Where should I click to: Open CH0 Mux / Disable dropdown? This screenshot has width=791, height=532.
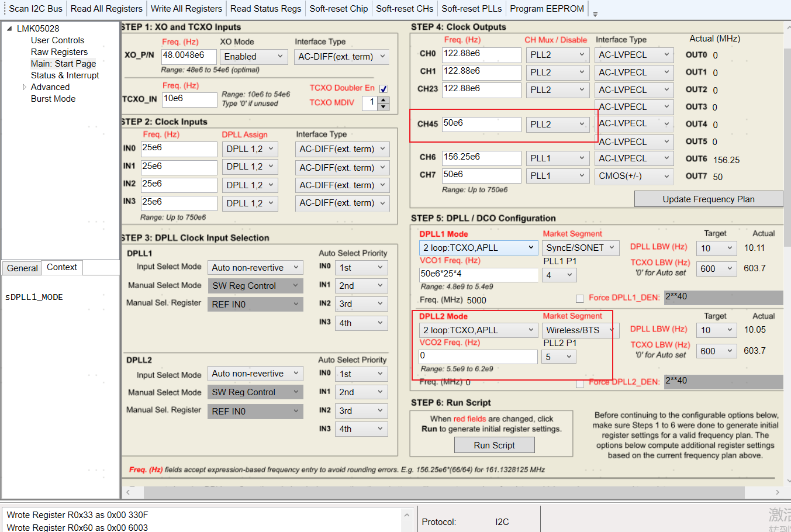[558, 55]
